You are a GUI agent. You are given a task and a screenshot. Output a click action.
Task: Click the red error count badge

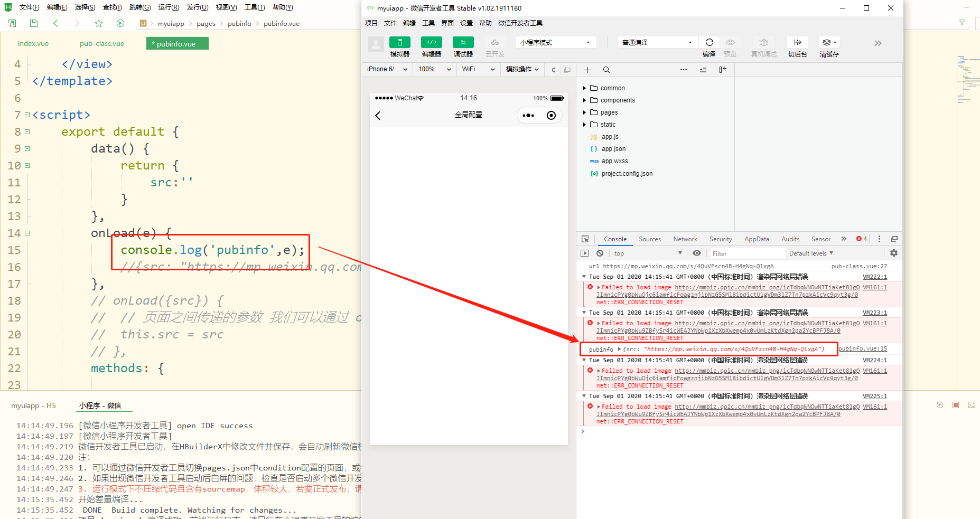coord(862,239)
